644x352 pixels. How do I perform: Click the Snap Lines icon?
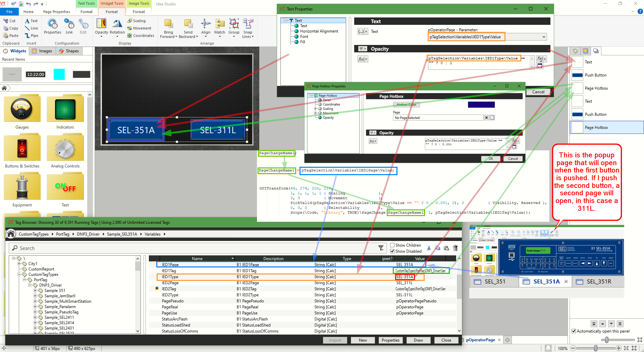click(x=248, y=24)
